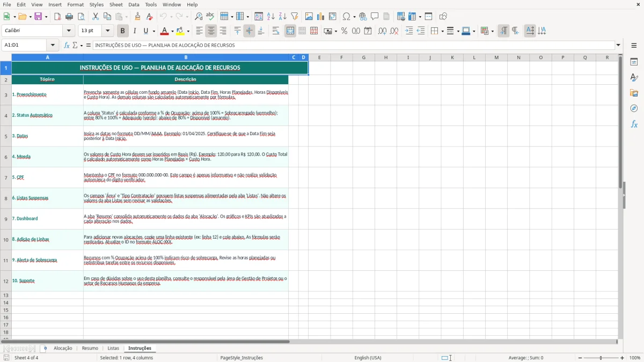
Task: Insert a comment
Action: point(375,17)
